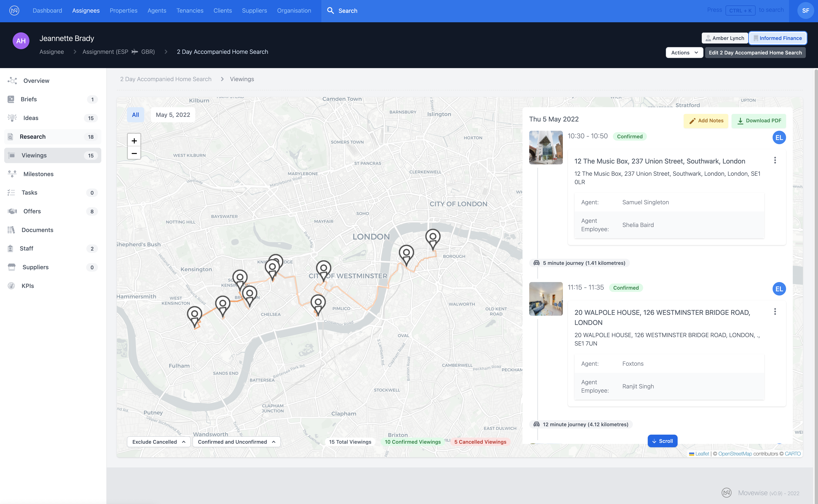Click the SF user avatar
The height and width of the screenshot is (504, 818).
point(805,11)
